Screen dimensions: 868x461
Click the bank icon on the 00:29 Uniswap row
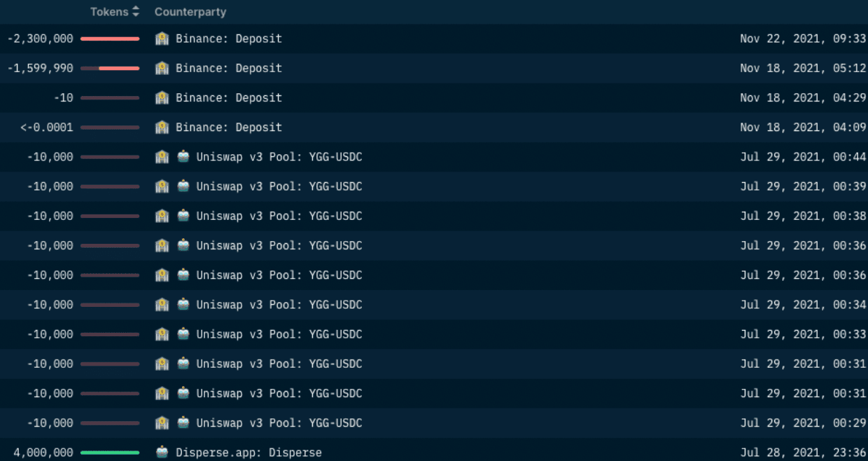click(x=162, y=423)
